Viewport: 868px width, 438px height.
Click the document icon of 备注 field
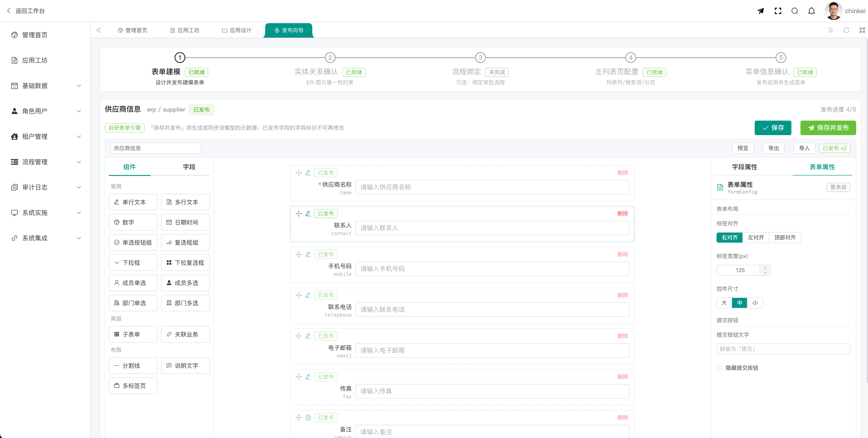(308, 417)
